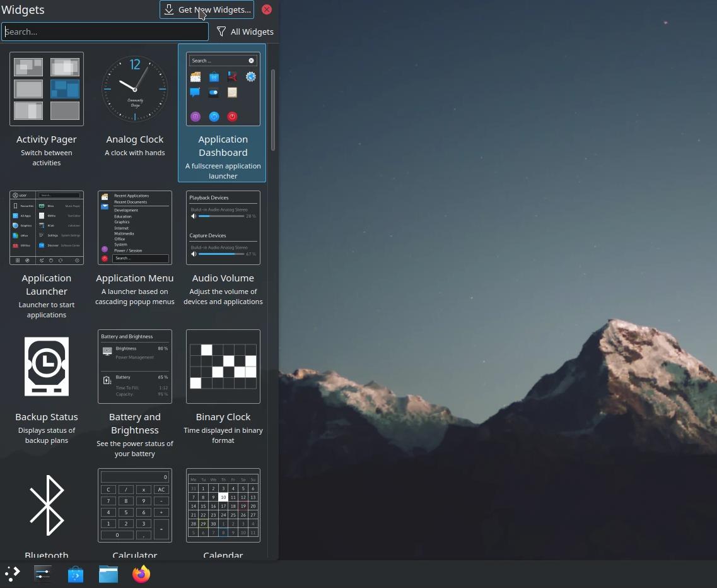Click the Get New Widgets button
The image size is (717, 588).
pos(207,9)
